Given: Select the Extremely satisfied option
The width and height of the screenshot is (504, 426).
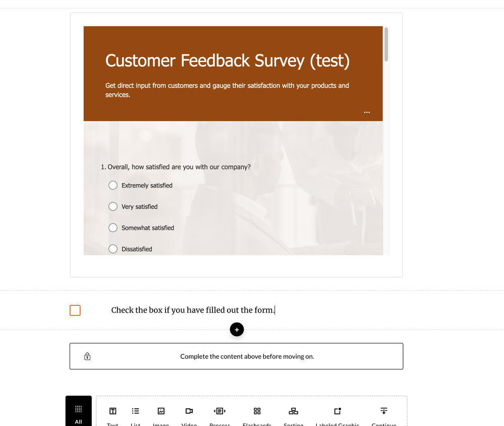Looking at the screenshot, I should 113,186.
